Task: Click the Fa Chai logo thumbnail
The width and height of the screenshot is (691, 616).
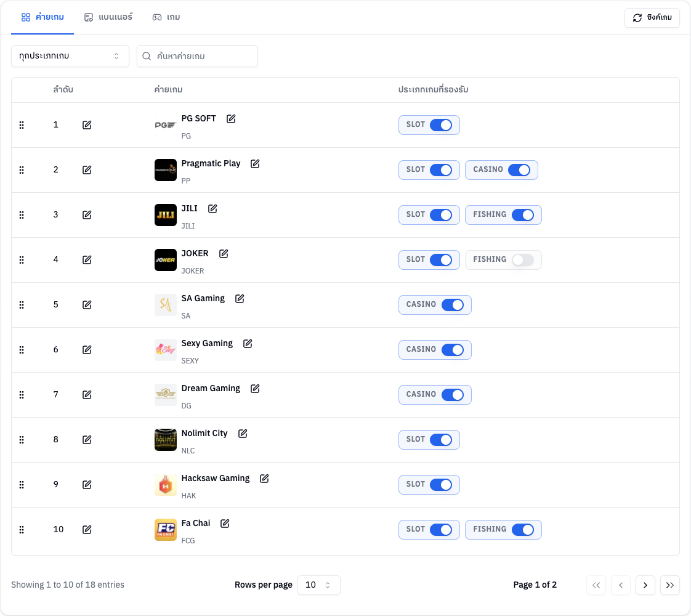Action: click(x=166, y=530)
